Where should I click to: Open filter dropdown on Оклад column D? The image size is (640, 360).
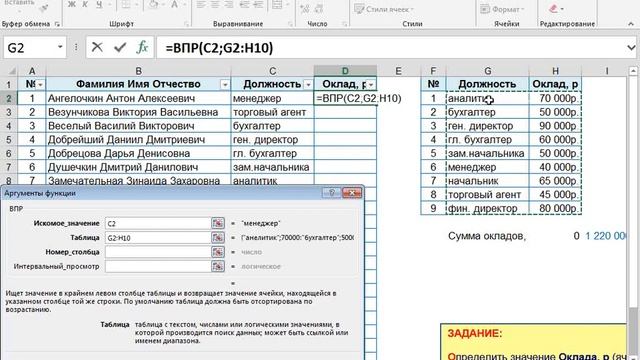[x=371, y=84]
